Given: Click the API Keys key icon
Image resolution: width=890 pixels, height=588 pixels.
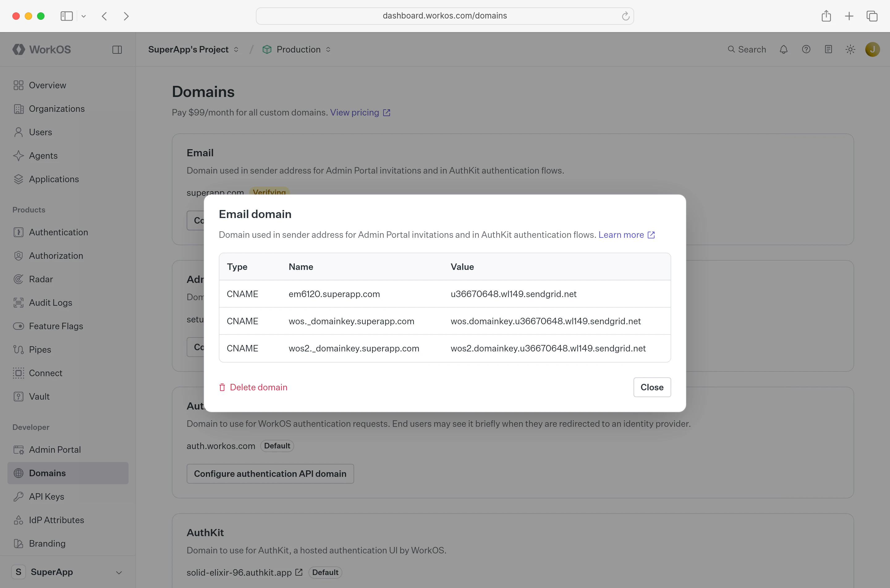Looking at the screenshot, I should click(18, 497).
